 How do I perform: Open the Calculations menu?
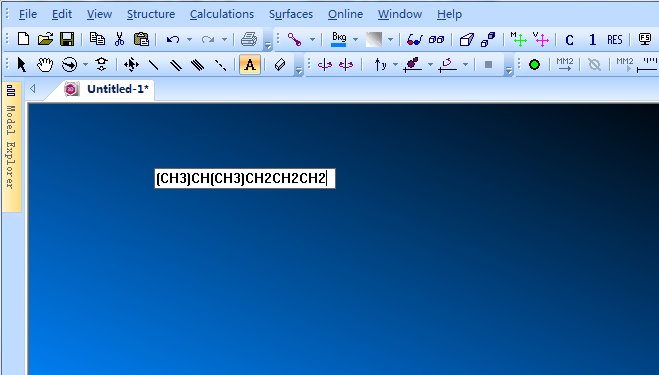coord(222,14)
